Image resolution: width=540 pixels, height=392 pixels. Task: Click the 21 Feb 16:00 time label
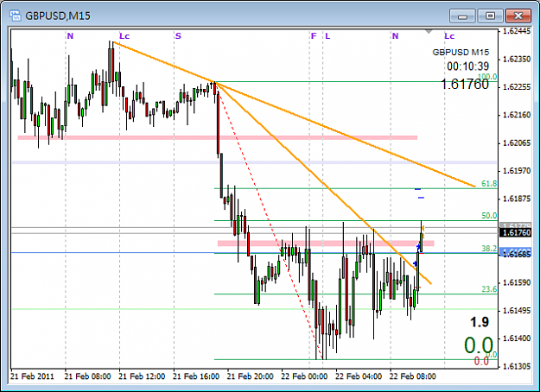[x=196, y=376]
